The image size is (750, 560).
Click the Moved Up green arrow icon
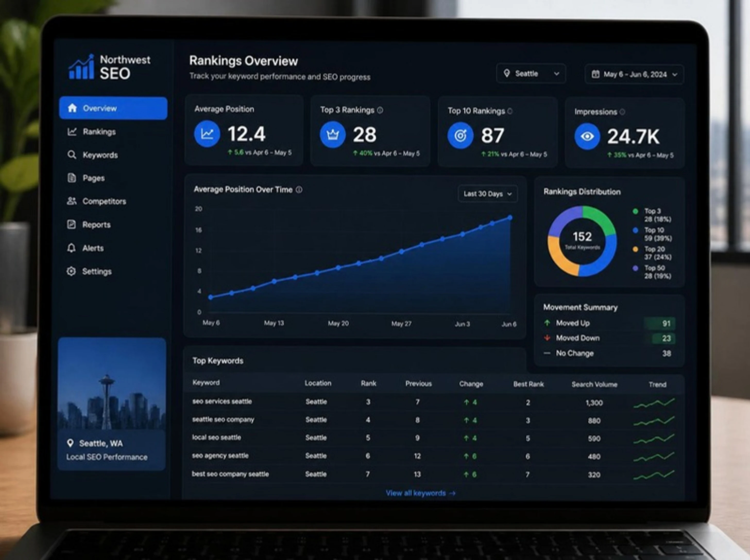(x=547, y=323)
